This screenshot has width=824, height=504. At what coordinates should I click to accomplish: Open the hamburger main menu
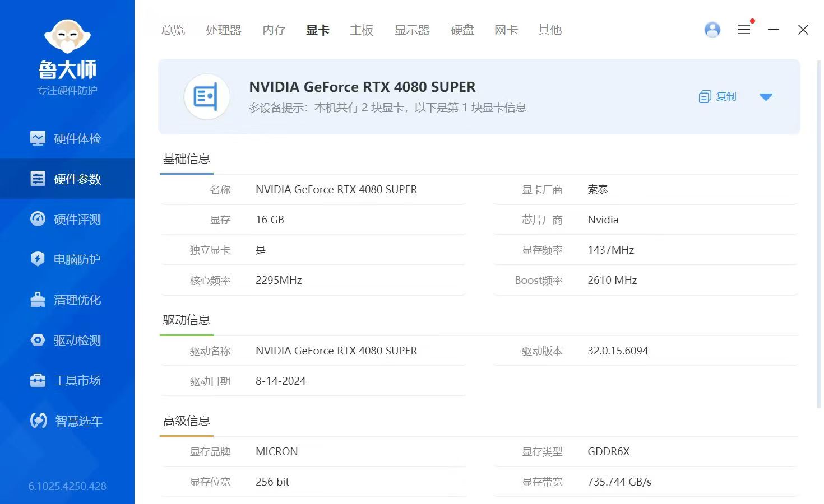[x=744, y=30]
